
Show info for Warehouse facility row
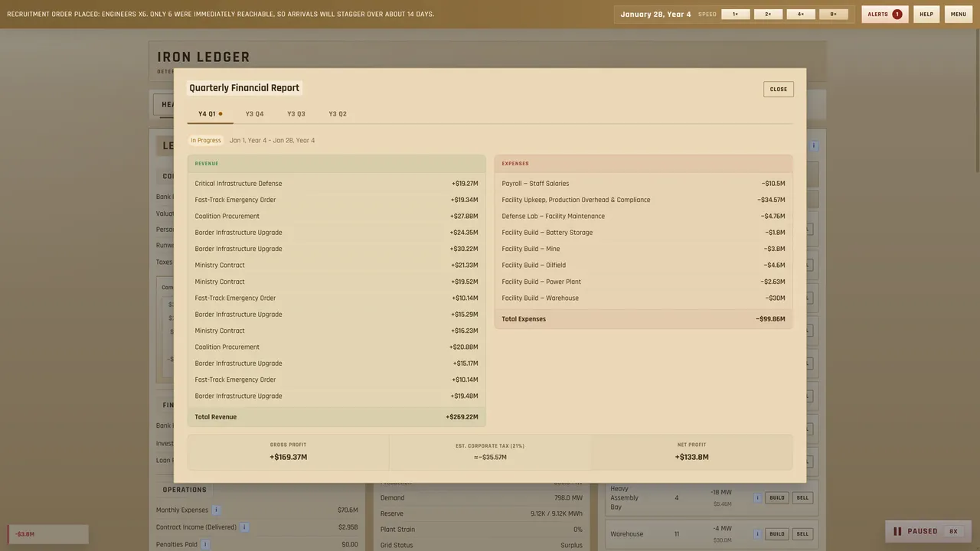point(757,534)
